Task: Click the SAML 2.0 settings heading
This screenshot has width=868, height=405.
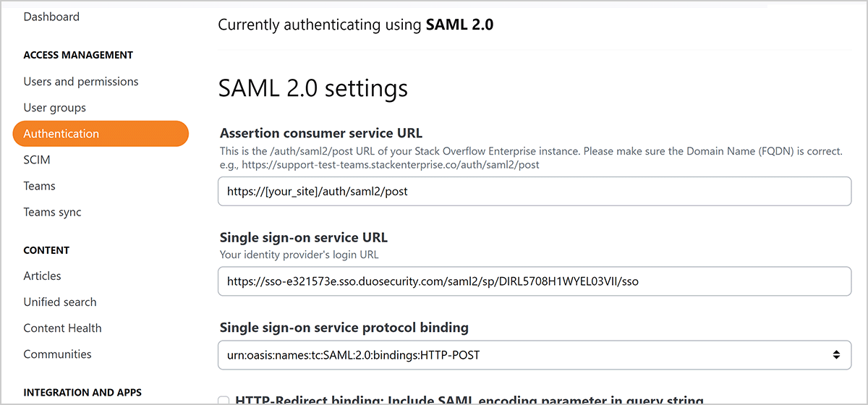Action: pos(312,89)
